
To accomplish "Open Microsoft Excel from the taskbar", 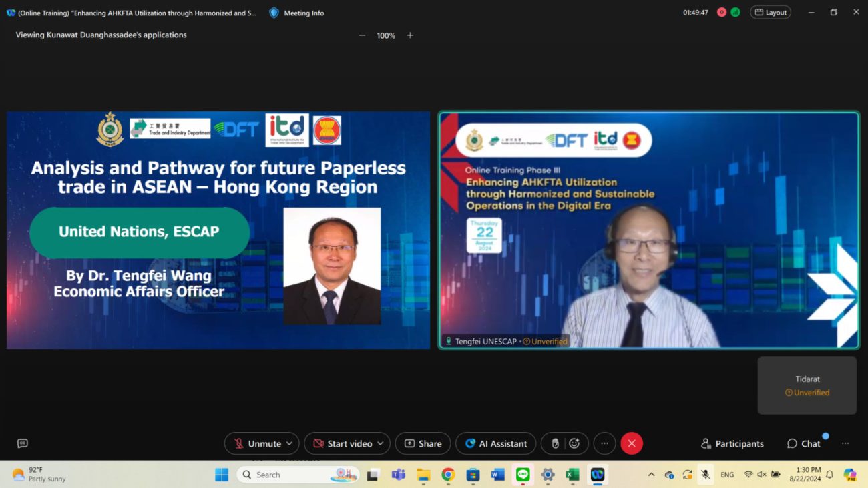I will [572, 475].
